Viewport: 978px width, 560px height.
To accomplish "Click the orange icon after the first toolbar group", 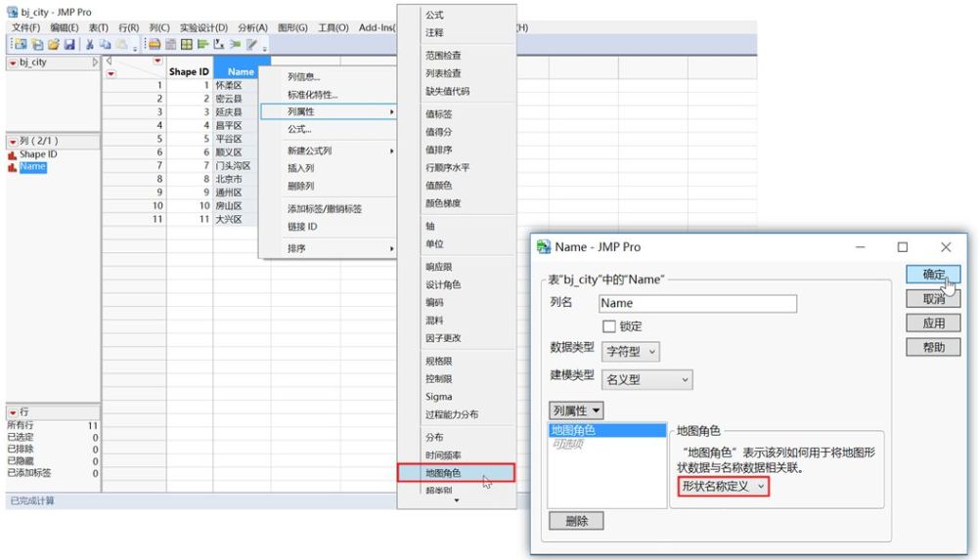I will coord(155,44).
